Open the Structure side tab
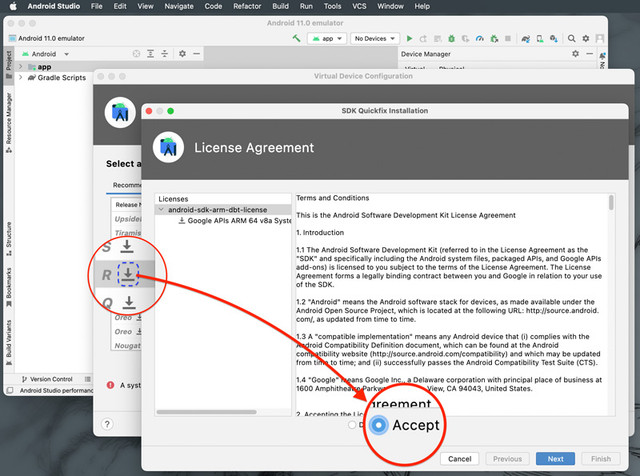640x476 pixels. pyautogui.click(x=9, y=239)
